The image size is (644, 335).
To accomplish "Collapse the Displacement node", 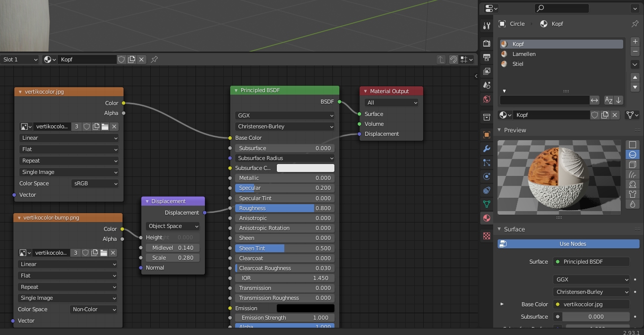I will pyautogui.click(x=147, y=201).
